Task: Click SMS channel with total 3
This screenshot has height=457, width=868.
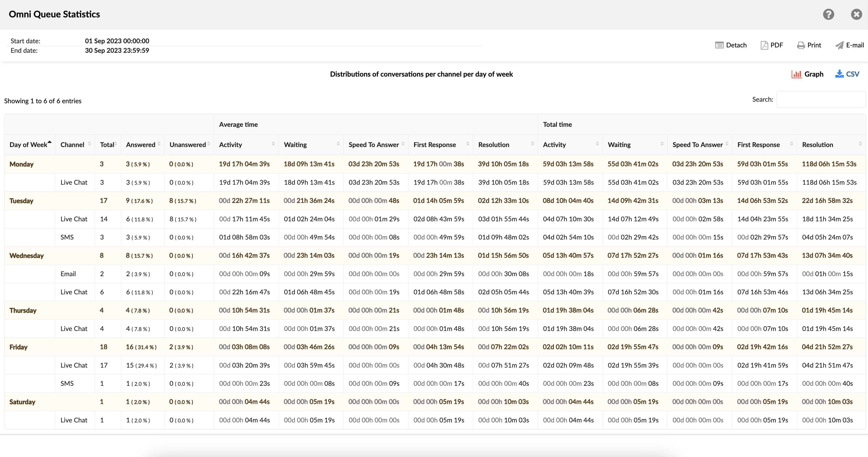Action: pyautogui.click(x=67, y=237)
